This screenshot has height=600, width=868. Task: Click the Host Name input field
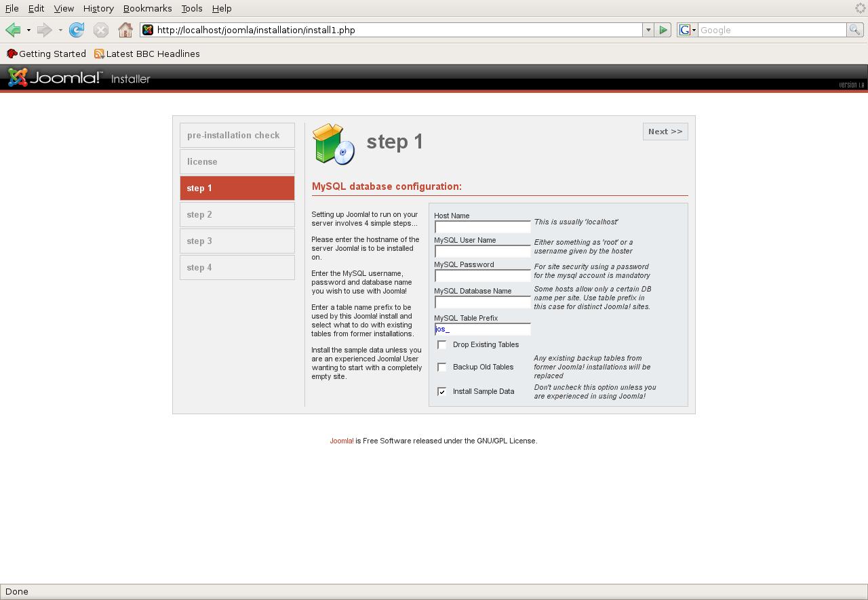pyautogui.click(x=482, y=227)
